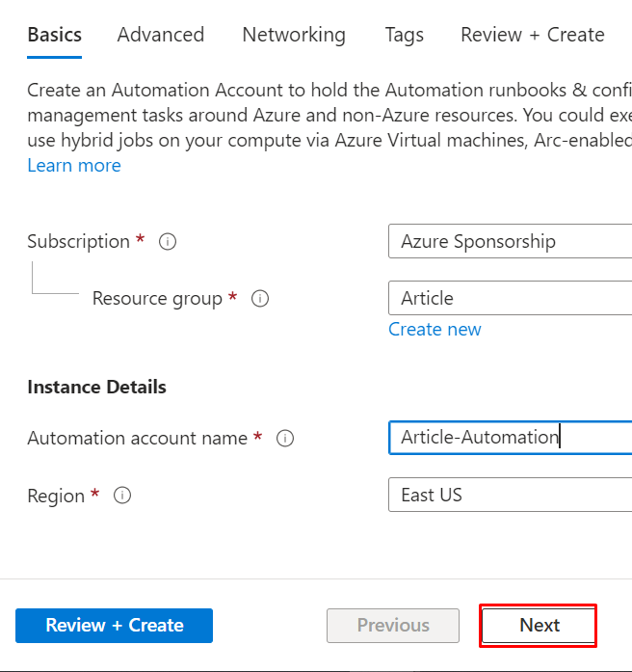Open the Region dropdown showing East US
This screenshot has width=632, height=672.
[x=510, y=496]
